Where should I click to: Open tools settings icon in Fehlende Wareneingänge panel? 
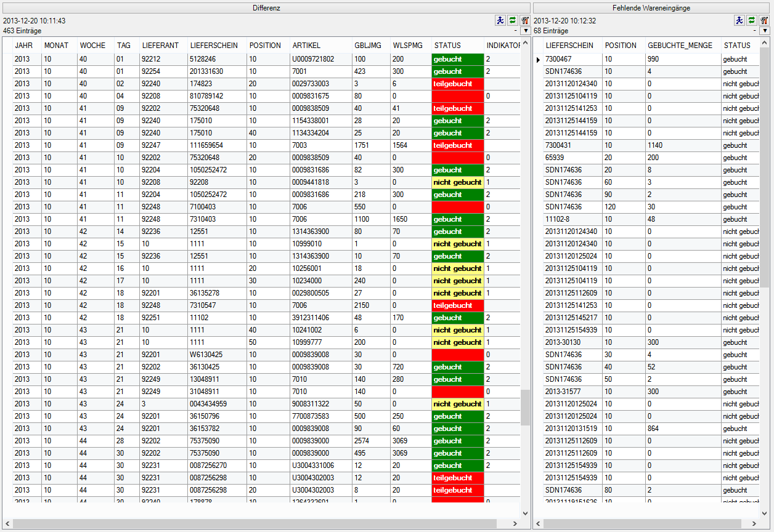click(764, 20)
